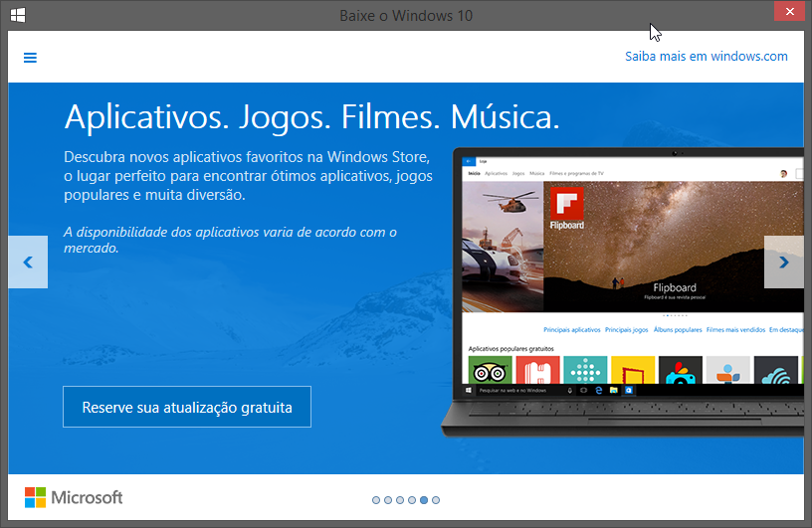812x528 pixels.
Task: Select the fifth (active) carousel page dot
Action: pyautogui.click(x=424, y=500)
